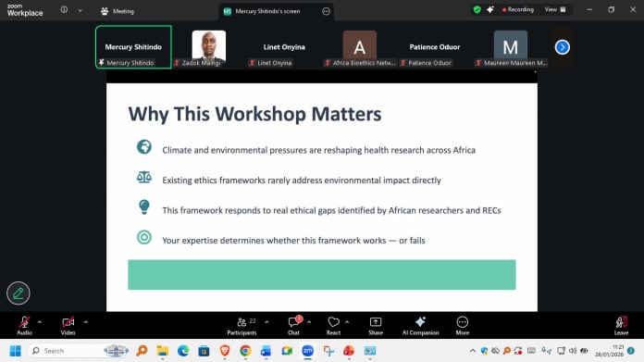The width and height of the screenshot is (644, 362).
Task: Click text 'Your expertise determines whether this framework works'
Action: (274, 241)
